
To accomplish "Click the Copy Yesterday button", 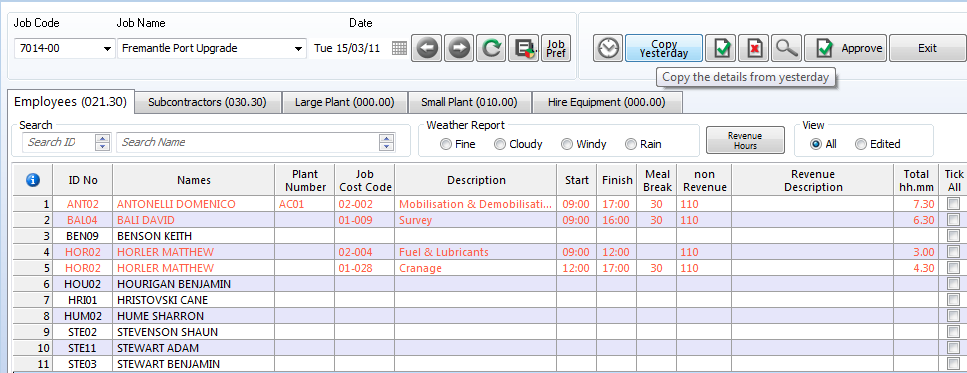I will (x=664, y=48).
